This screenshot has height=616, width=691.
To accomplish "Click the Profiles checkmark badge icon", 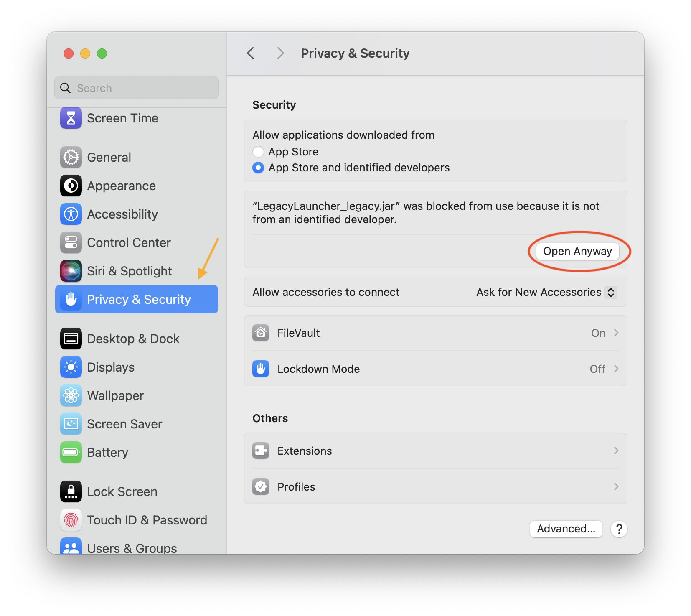I will tap(261, 486).
